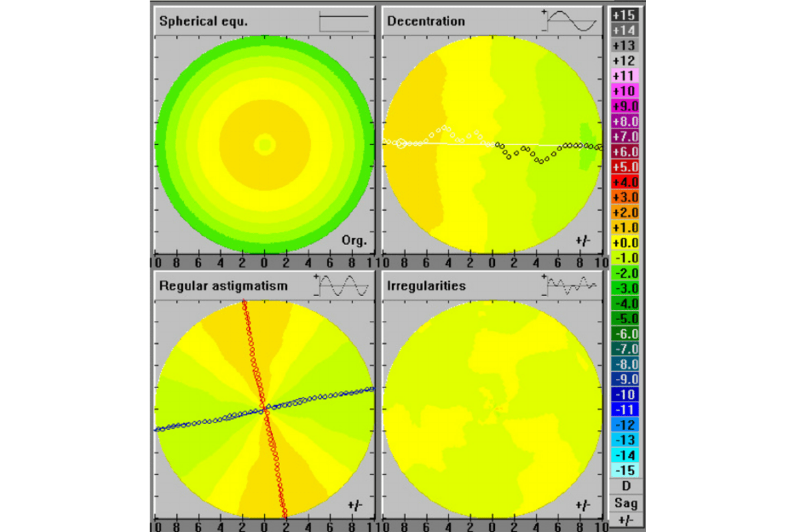Pick the +0.0 yellow swatch
The image size is (795, 532).
point(625,242)
